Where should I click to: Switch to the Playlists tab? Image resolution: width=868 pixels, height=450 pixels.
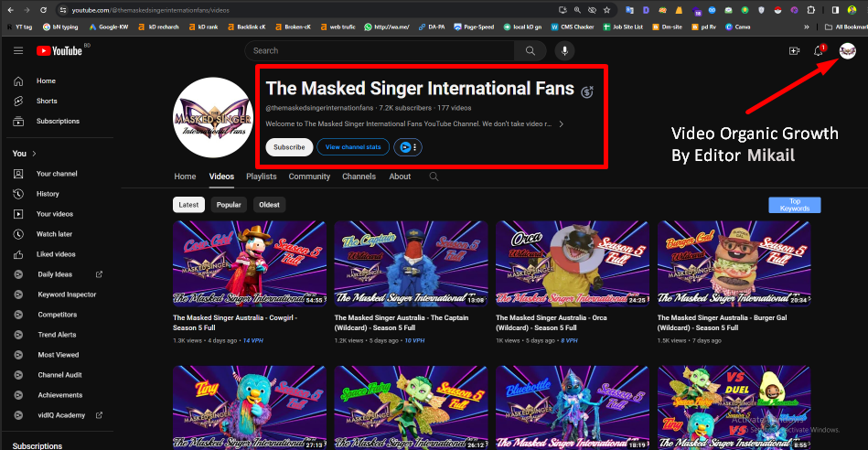261,177
